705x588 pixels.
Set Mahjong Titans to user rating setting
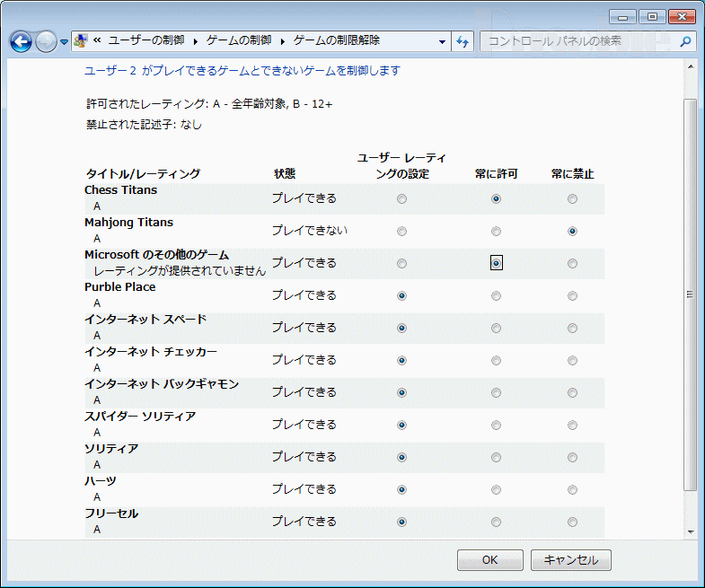402,231
